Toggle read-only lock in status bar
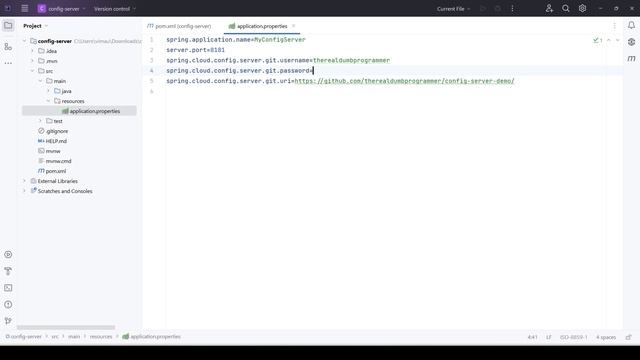Viewport: 640px width, 360px height. 629,337
